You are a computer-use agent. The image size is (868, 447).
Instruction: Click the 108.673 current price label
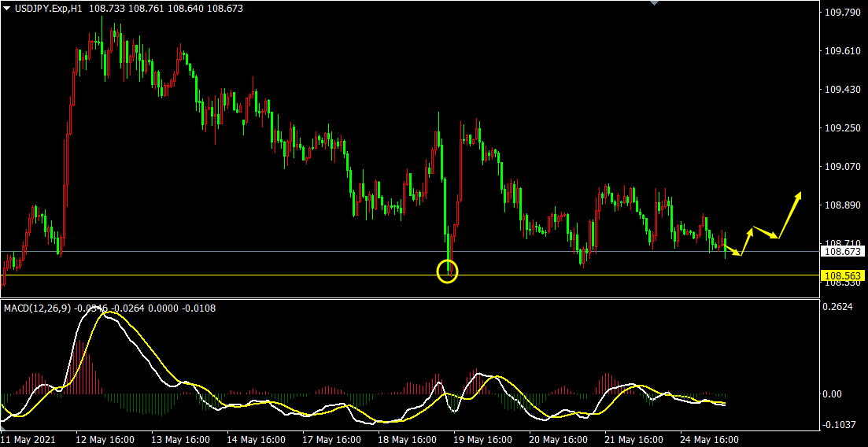click(x=842, y=252)
